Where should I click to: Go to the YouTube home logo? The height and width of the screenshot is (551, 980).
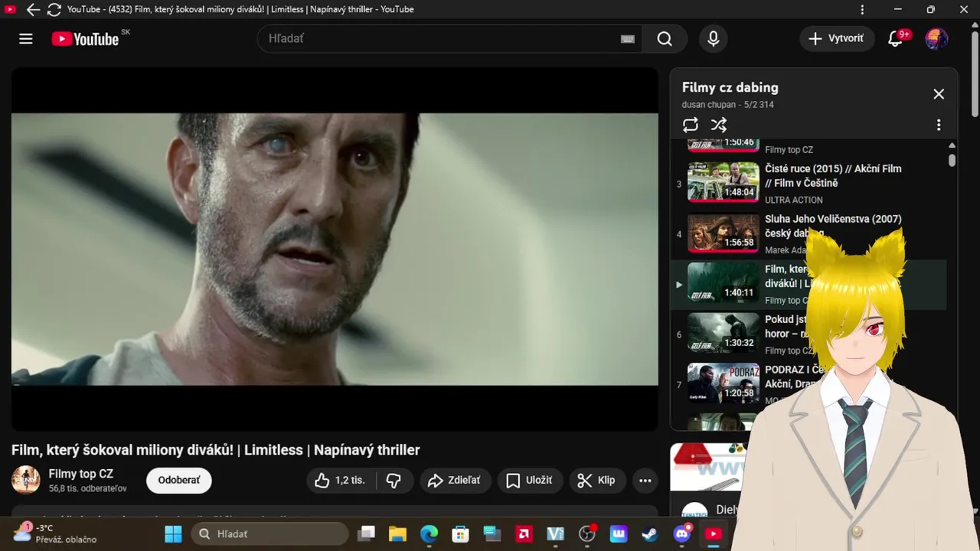pyautogui.click(x=85, y=39)
